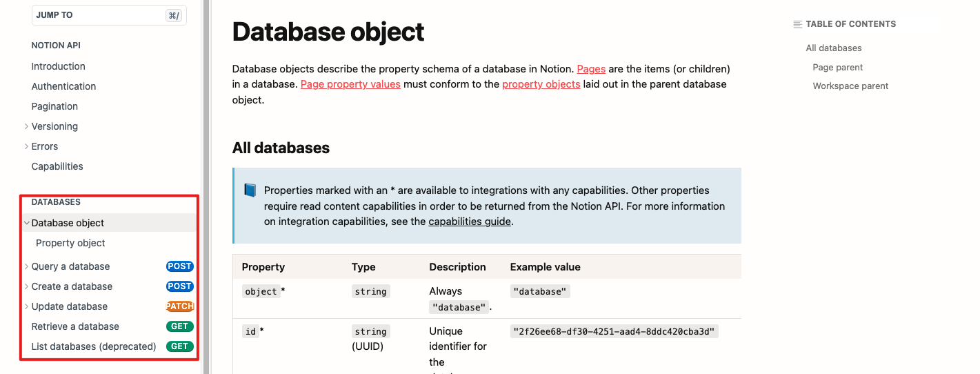Screen dimensions: 980x374
Task: Click the GET badge beside List databases
Action: pyautogui.click(x=179, y=346)
